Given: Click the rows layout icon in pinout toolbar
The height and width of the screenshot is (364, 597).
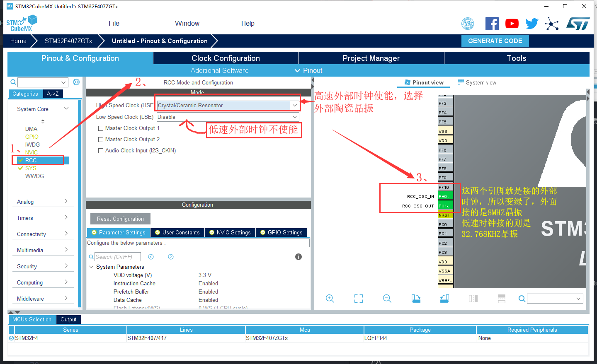Looking at the screenshot, I should pos(502,299).
